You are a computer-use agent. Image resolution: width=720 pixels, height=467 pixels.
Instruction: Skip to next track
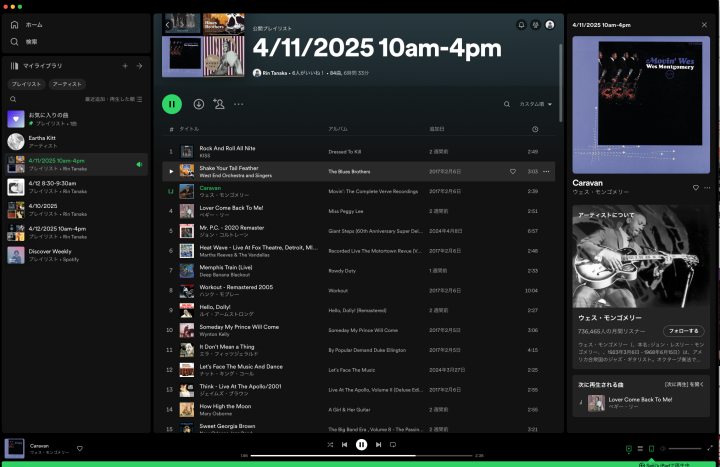click(378, 444)
